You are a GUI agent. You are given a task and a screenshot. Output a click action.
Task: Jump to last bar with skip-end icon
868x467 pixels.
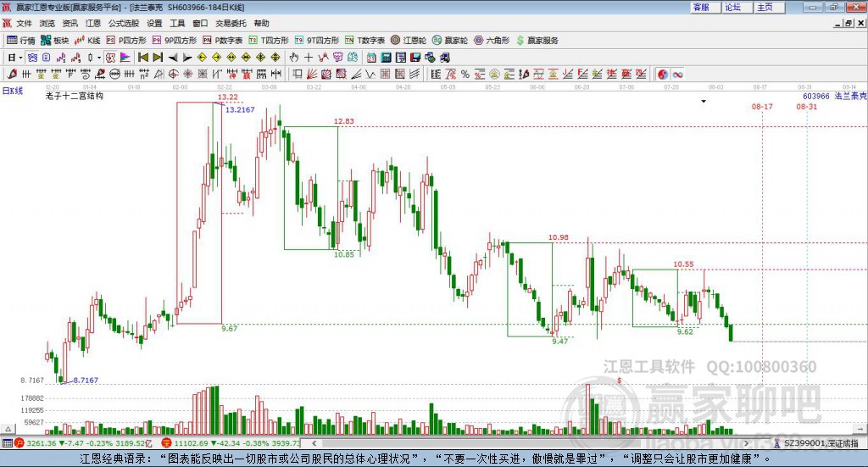[158, 58]
